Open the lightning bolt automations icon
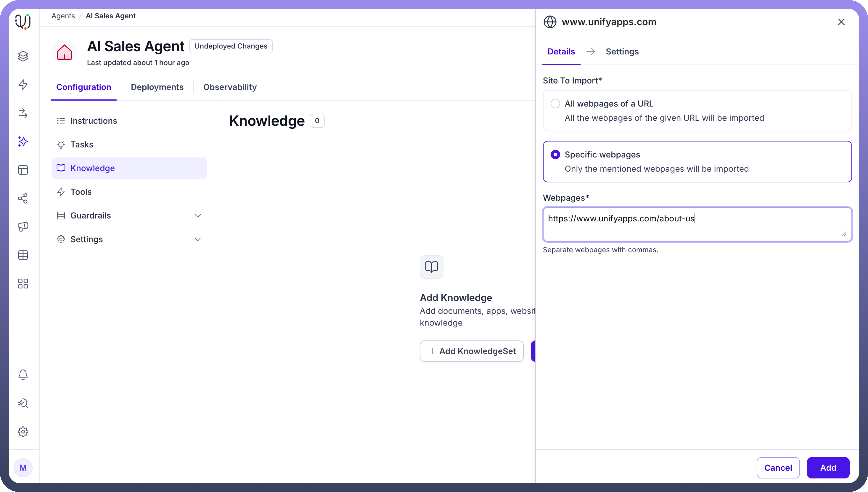The image size is (868, 492). (x=23, y=85)
